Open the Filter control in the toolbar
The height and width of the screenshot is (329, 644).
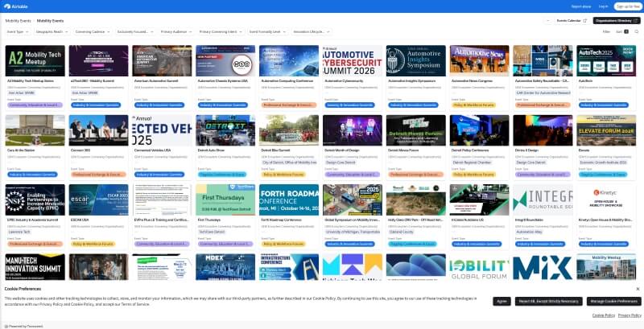pos(606,31)
